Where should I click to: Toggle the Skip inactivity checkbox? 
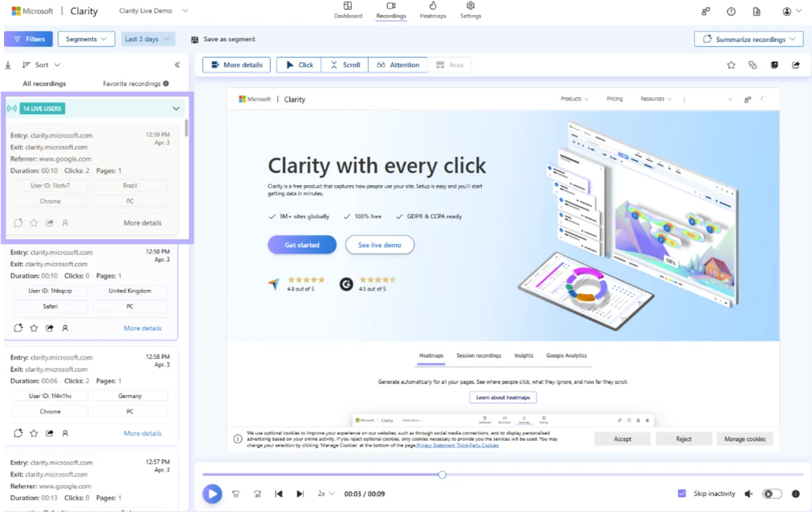tap(682, 494)
